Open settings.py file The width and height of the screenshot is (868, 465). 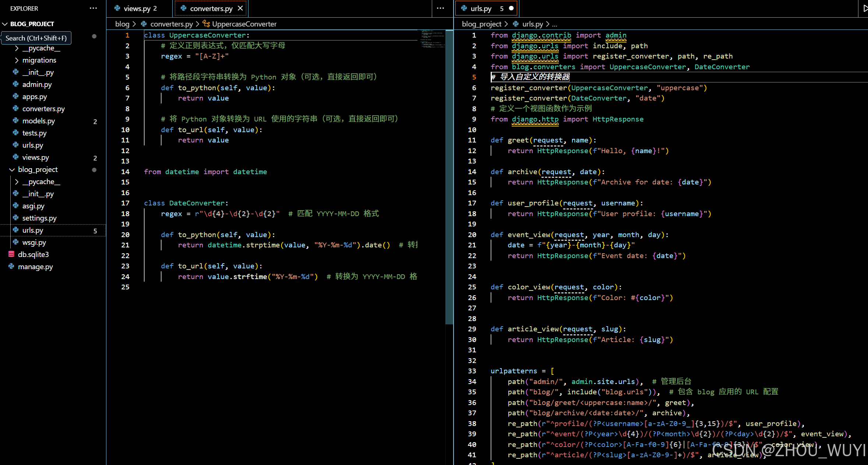pyautogui.click(x=39, y=218)
